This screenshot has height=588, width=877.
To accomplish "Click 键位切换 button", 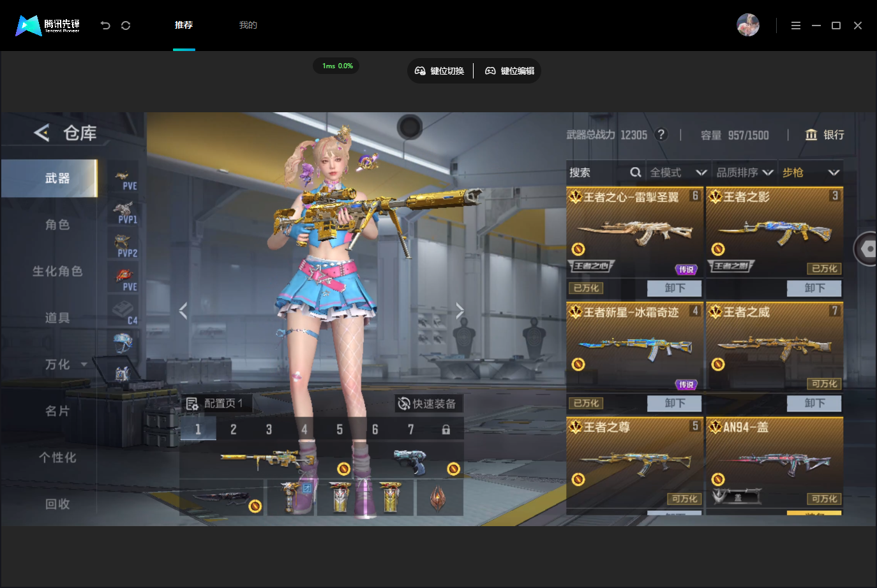I will [440, 71].
